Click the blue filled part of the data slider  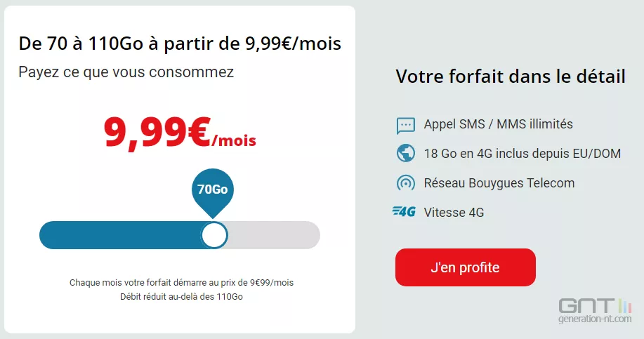120,235
